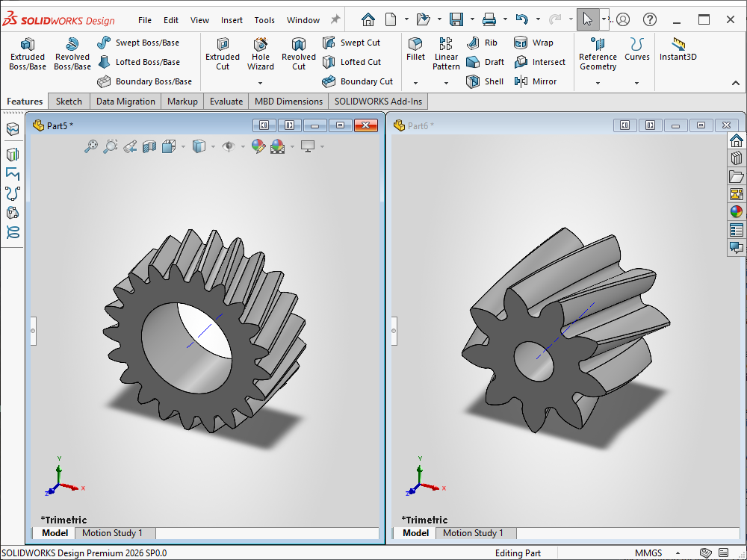Viewport: 747px width, 560px height.
Task: Click the Evaluate tab
Action: (226, 102)
